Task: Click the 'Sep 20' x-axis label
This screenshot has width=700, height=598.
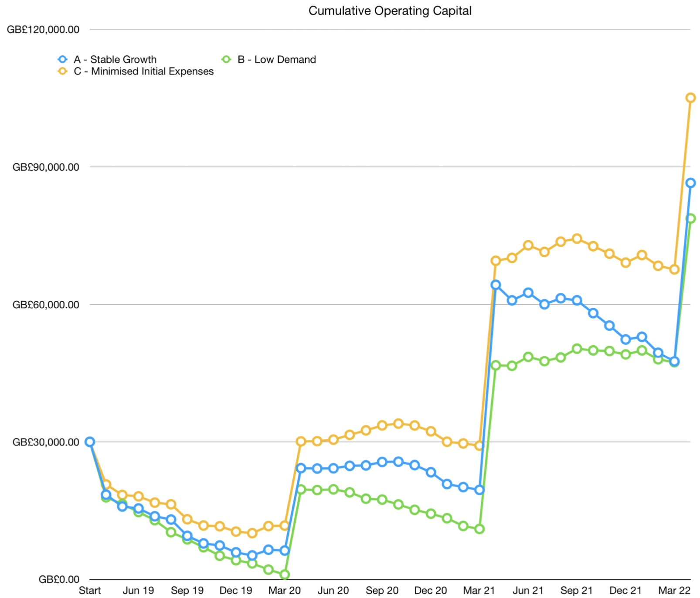Action: click(x=382, y=590)
